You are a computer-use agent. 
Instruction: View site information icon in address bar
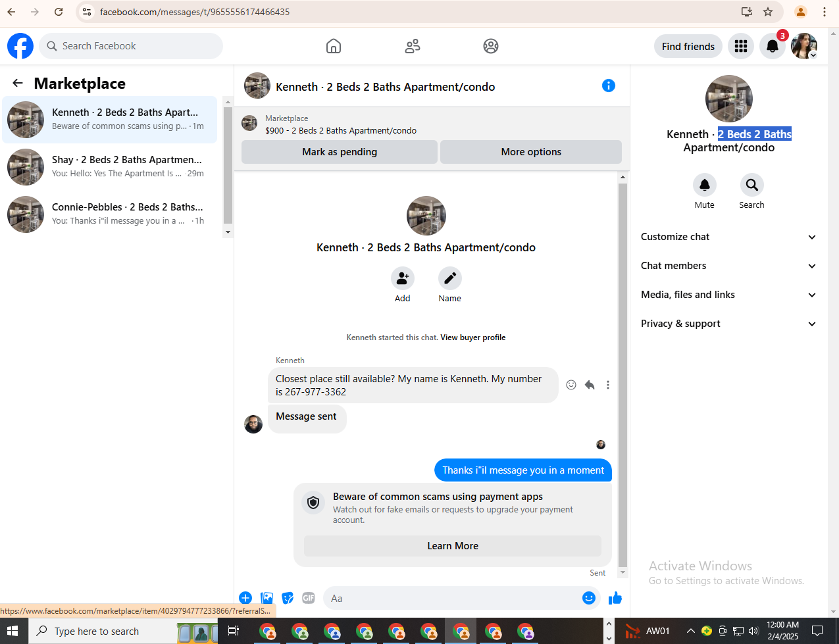point(87,12)
